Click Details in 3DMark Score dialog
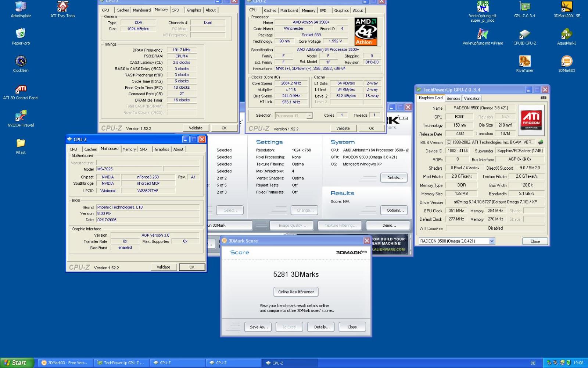The height and width of the screenshot is (368, 588). tap(322, 327)
